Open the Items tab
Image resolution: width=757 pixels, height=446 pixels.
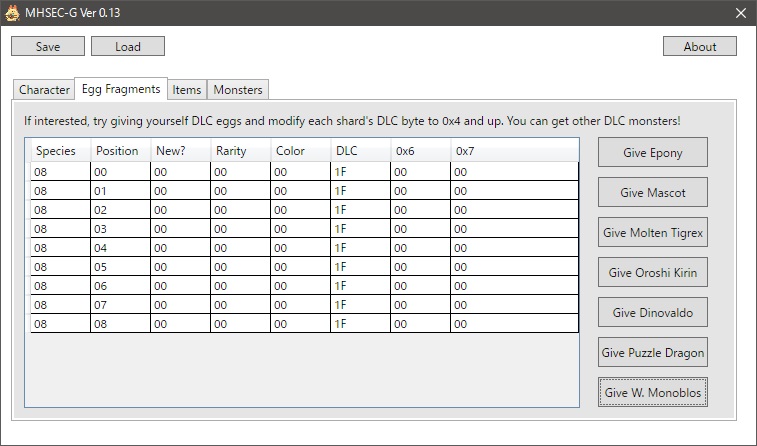click(187, 90)
